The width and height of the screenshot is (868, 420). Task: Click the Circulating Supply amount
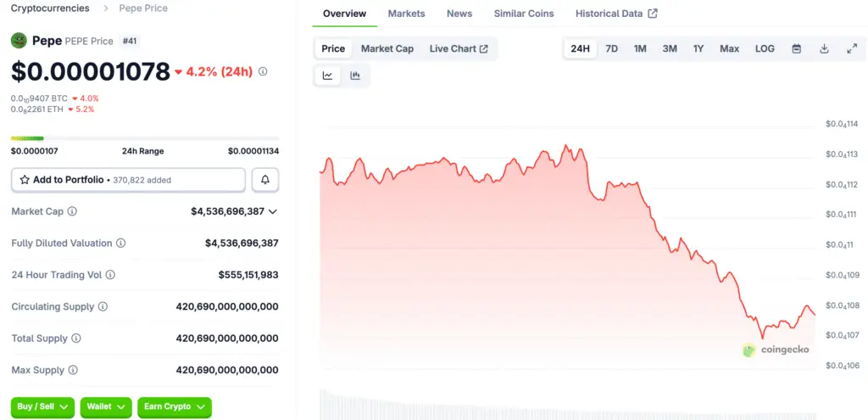(227, 306)
